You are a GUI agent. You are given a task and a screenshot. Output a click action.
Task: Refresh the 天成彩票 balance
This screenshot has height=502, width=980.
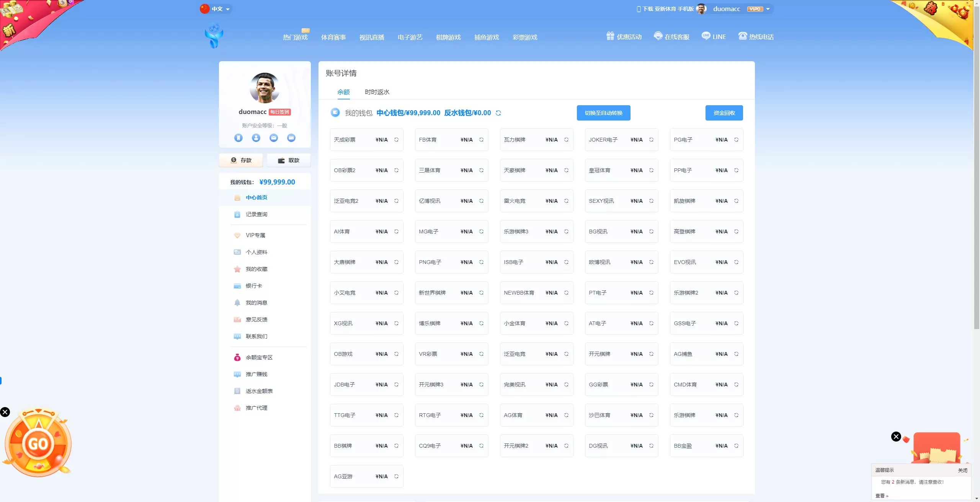point(396,140)
